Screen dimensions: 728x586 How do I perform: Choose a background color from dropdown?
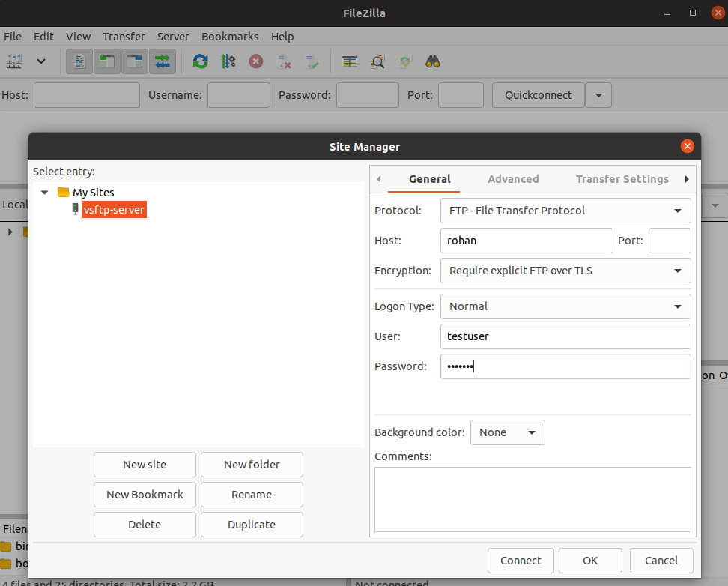point(507,432)
